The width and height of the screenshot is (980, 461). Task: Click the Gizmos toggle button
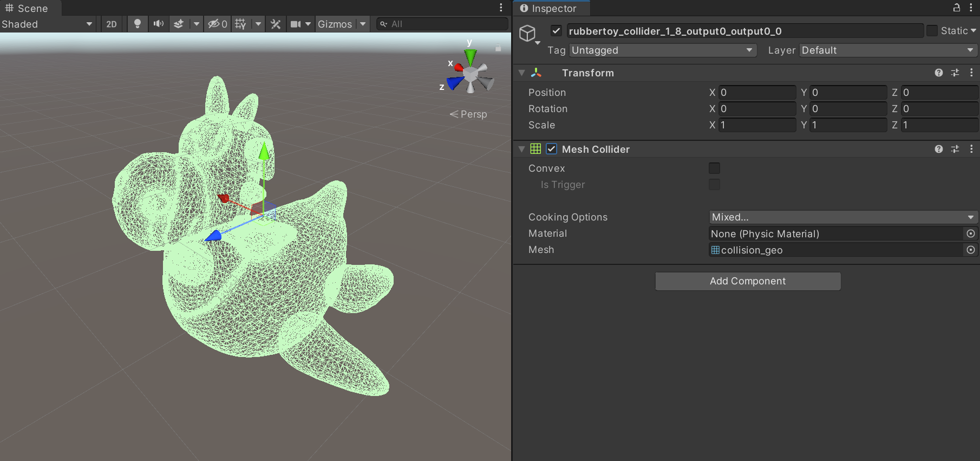(335, 24)
